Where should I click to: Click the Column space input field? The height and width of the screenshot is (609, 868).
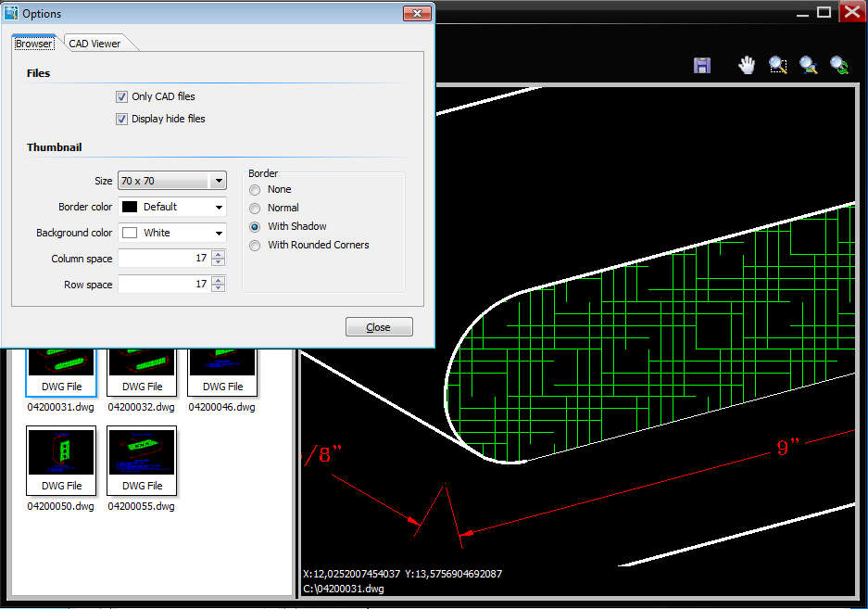(164, 259)
